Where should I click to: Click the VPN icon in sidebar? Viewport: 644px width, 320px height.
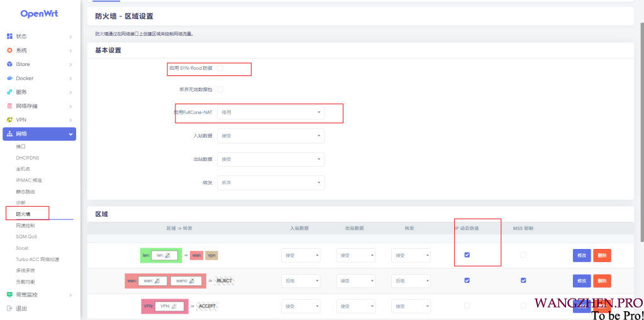click(x=9, y=119)
